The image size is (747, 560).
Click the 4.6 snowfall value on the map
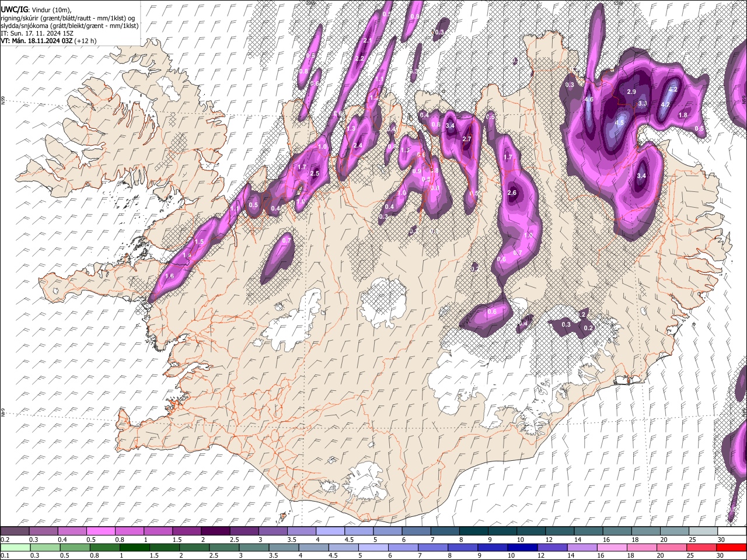[x=589, y=100]
